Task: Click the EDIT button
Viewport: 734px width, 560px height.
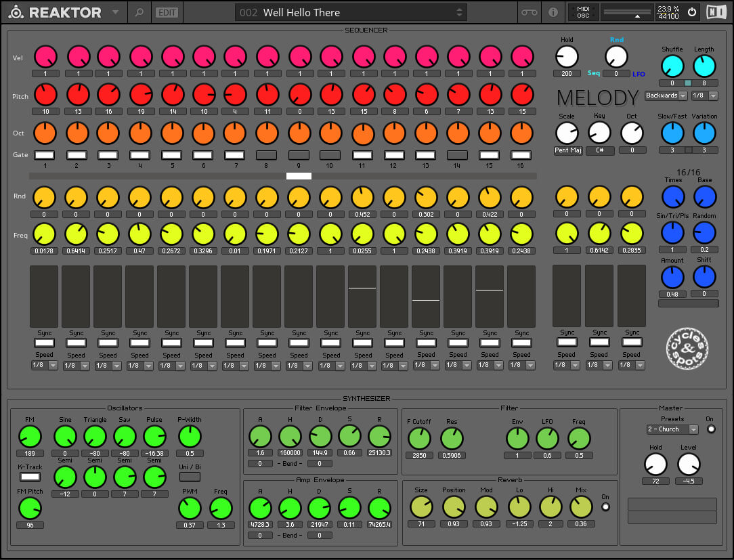Action: 167,13
